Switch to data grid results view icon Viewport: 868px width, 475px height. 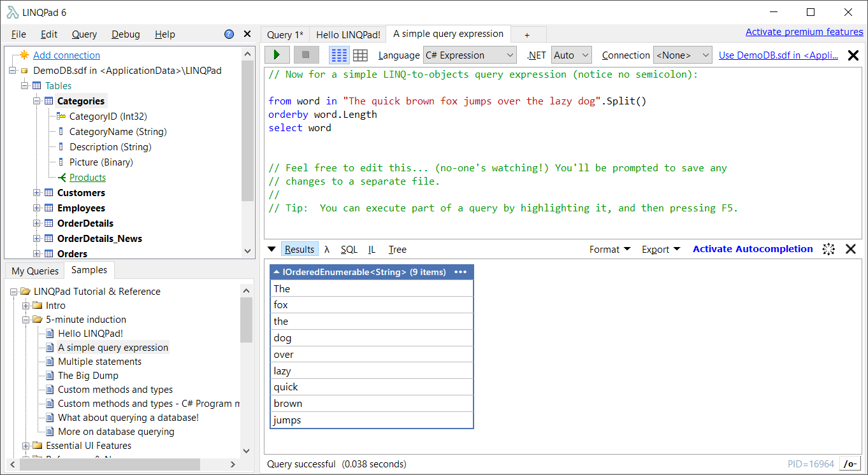pos(360,55)
